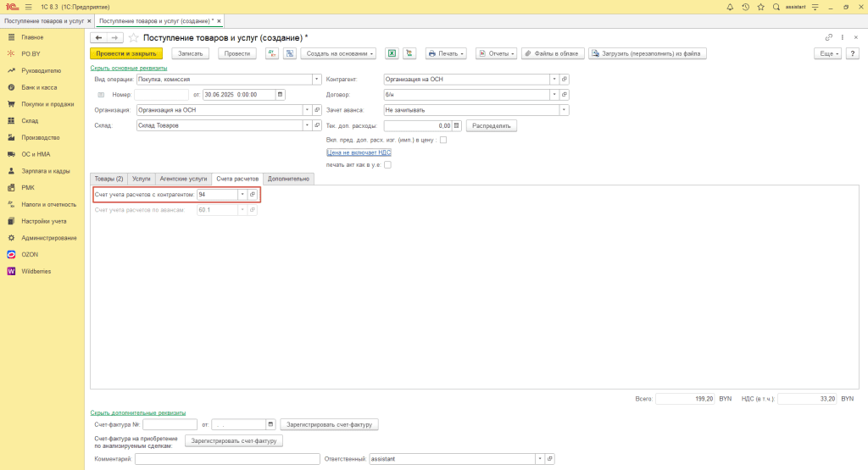The image size is (868, 470).
Task: Open Банк и касса section
Action: click(39, 87)
